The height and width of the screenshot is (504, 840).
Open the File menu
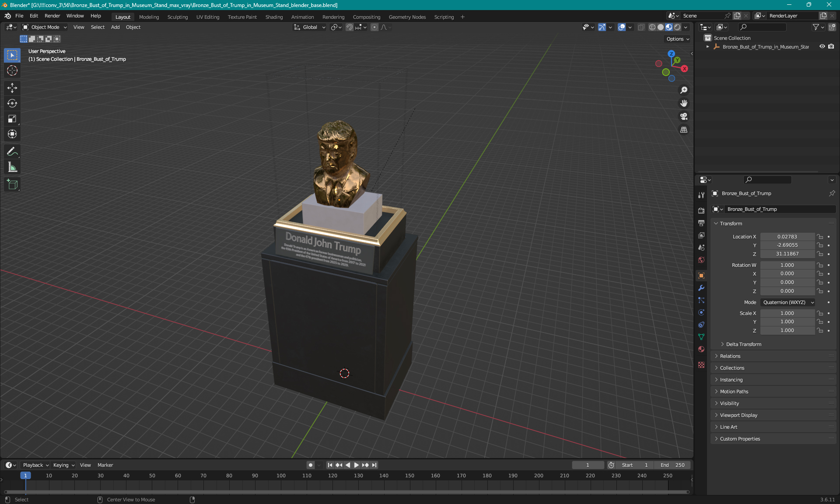(19, 16)
